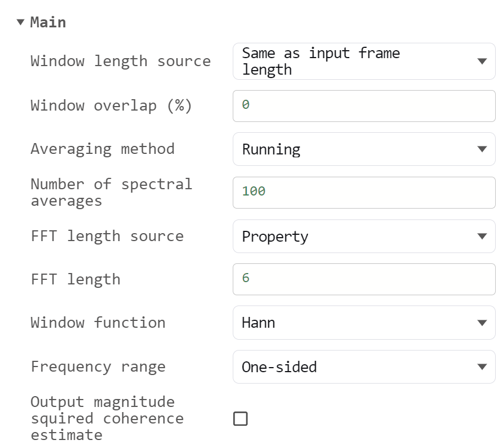Click the Window length source label
498x448 pixels.
pyautogui.click(x=120, y=61)
